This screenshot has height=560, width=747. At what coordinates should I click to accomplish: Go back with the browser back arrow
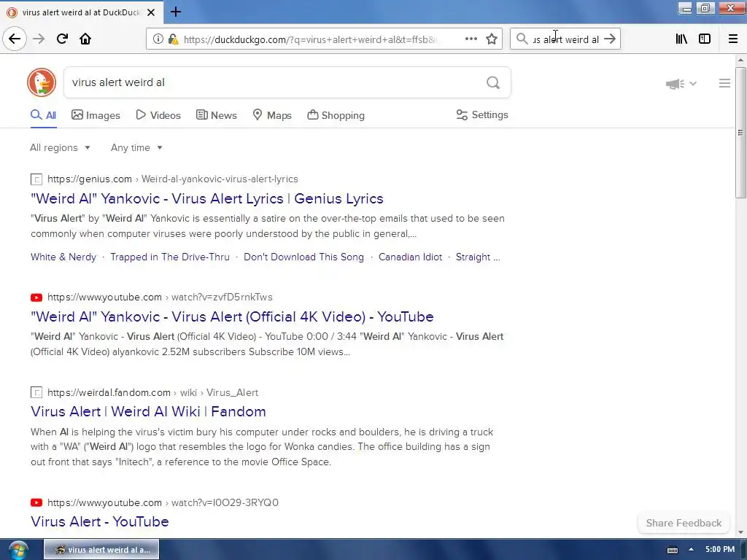(15, 39)
